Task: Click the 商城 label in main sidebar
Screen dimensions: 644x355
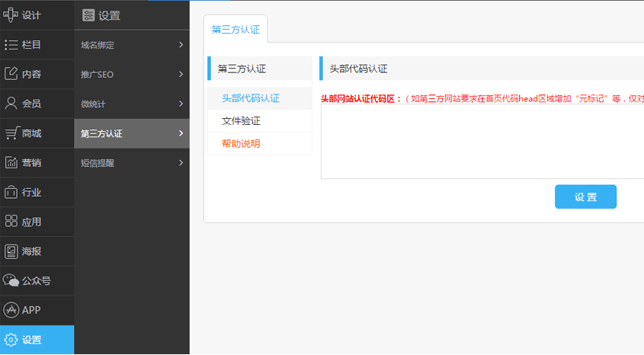Action: [x=31, y=133]
